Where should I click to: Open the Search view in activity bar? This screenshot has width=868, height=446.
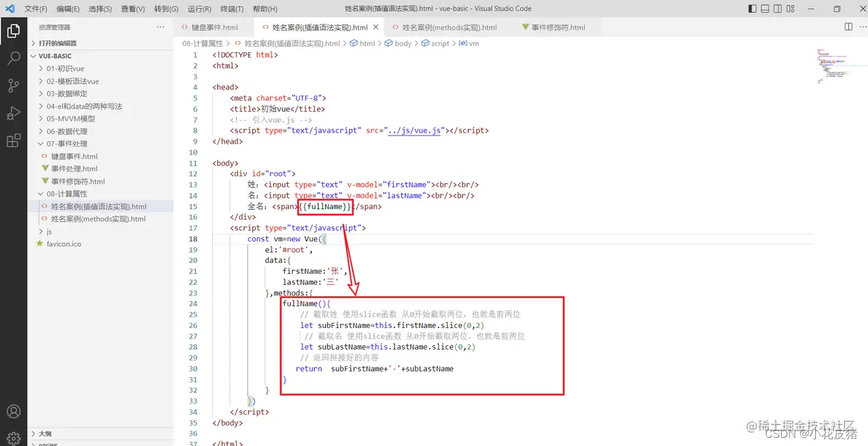[x=14, y=58]
